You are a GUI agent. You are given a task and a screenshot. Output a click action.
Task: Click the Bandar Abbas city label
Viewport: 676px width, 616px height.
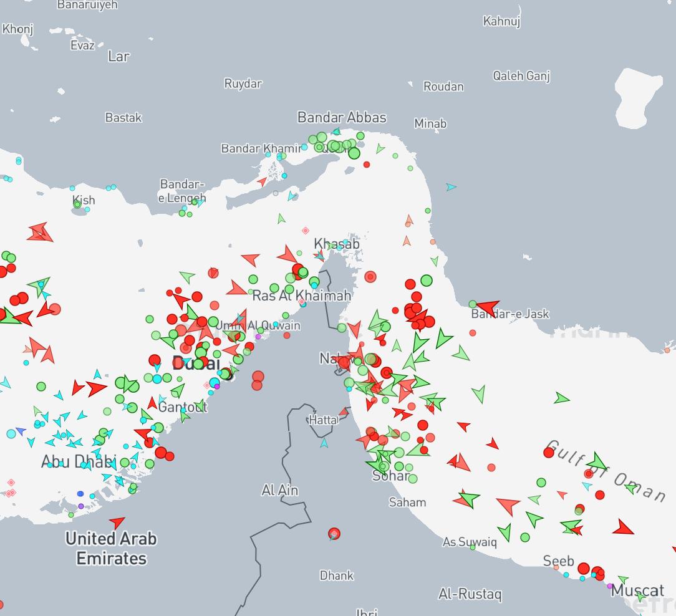(342, 117)
